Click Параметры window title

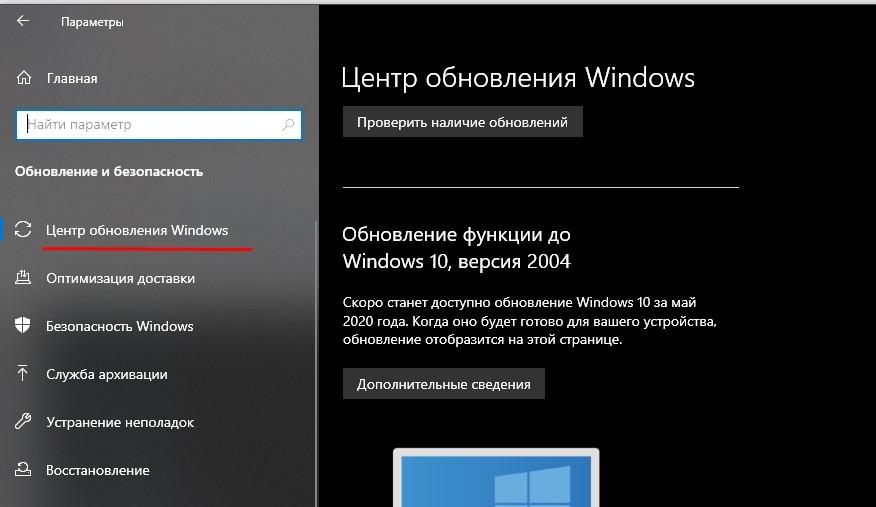click(x=92, y=22)
